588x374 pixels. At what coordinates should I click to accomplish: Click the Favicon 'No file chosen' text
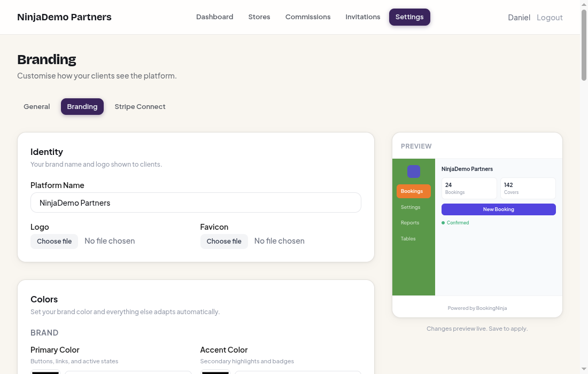280,241
